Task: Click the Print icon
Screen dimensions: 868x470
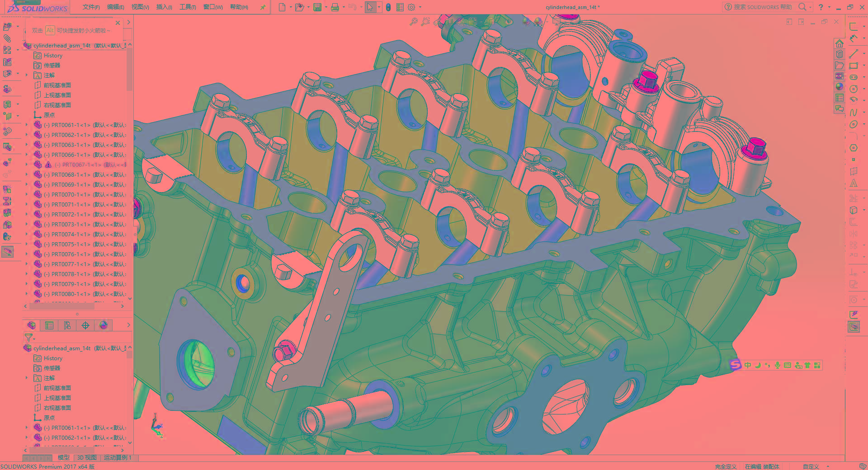Action: [335, 7]
